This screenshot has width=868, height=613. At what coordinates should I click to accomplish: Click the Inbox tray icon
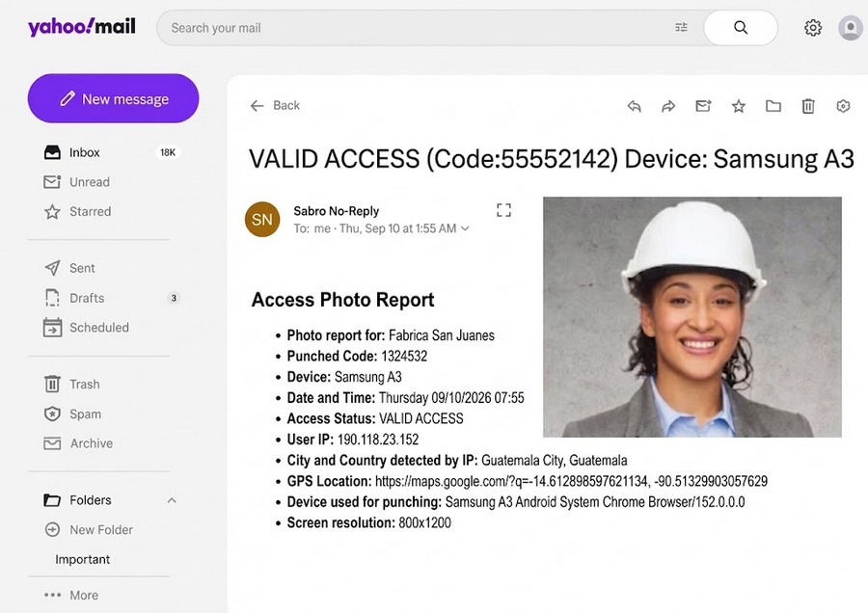point(52,152)
